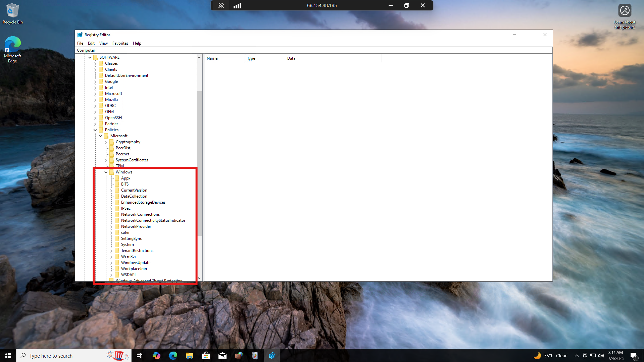Open File Explorer from the taskbar

point(190,356)
